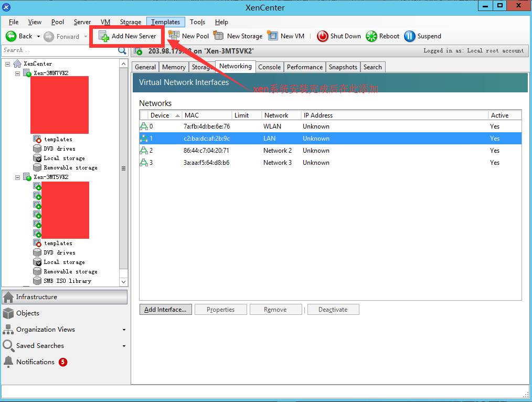Click the tree scrollbar up arrow
Screen dimensions: 532x402
pyautogui.click(x=123, y=64)
